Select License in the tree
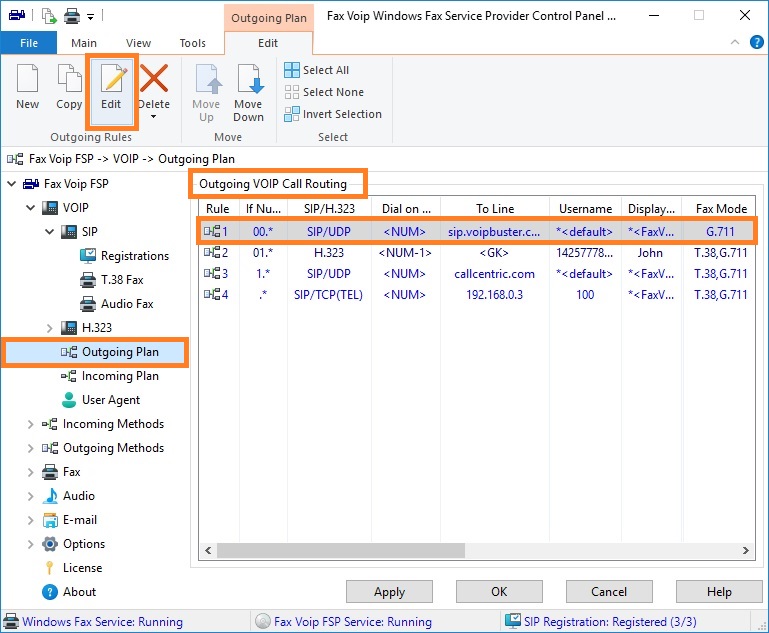 coord(82,568)
